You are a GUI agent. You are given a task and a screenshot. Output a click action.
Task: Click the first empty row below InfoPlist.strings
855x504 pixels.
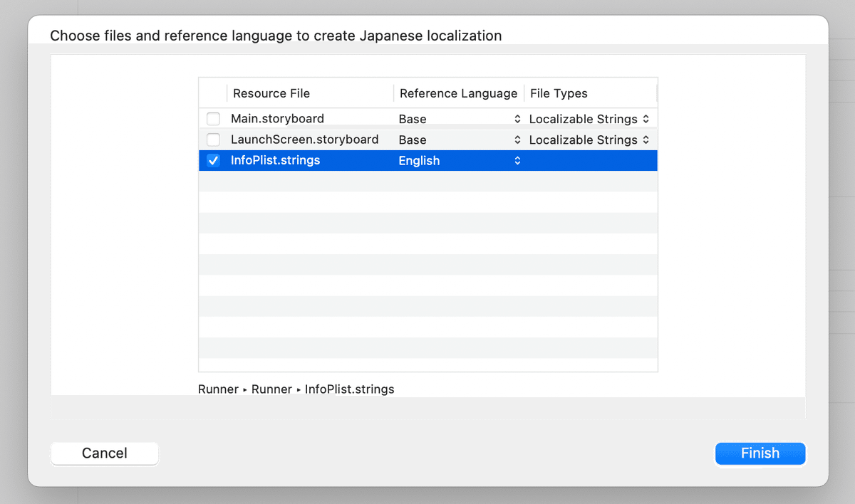pos(427,182)
